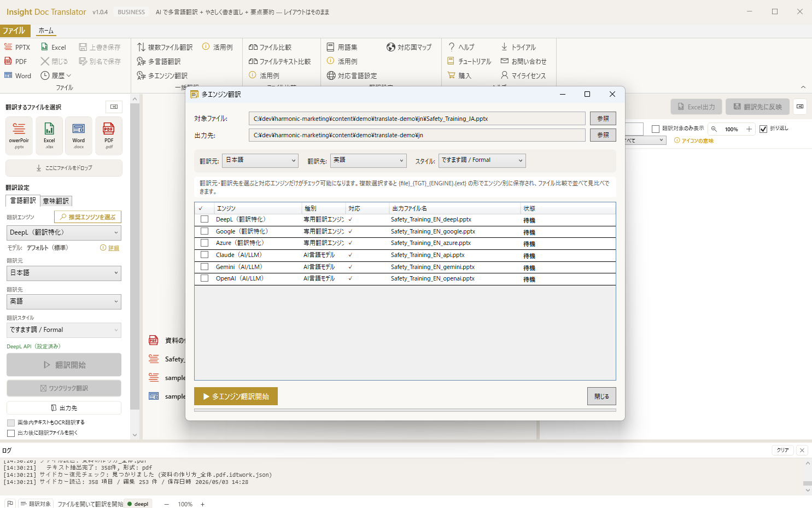Click the ログ クリア button
Viewport: 812px width, 508px height.
(783, 450)
